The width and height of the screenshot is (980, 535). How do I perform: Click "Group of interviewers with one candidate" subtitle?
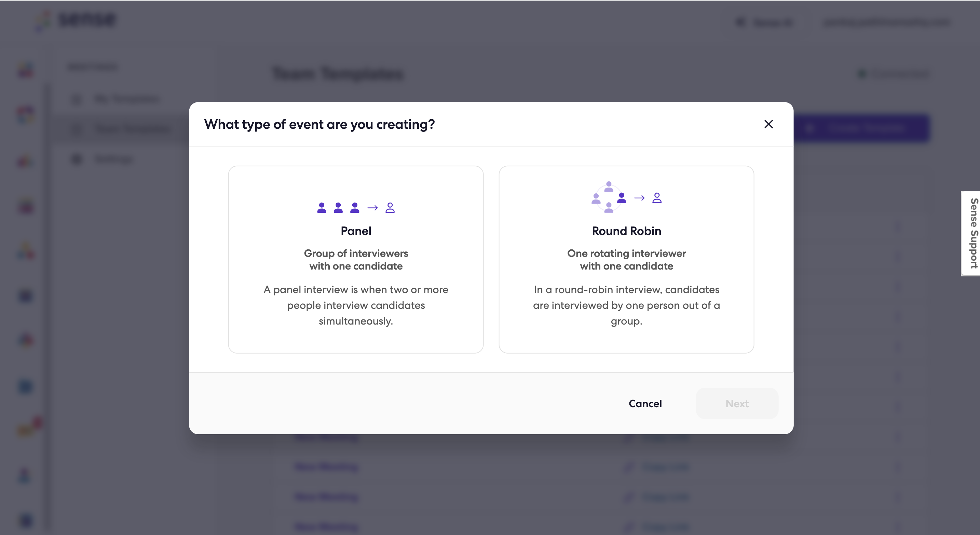point(356,260)
